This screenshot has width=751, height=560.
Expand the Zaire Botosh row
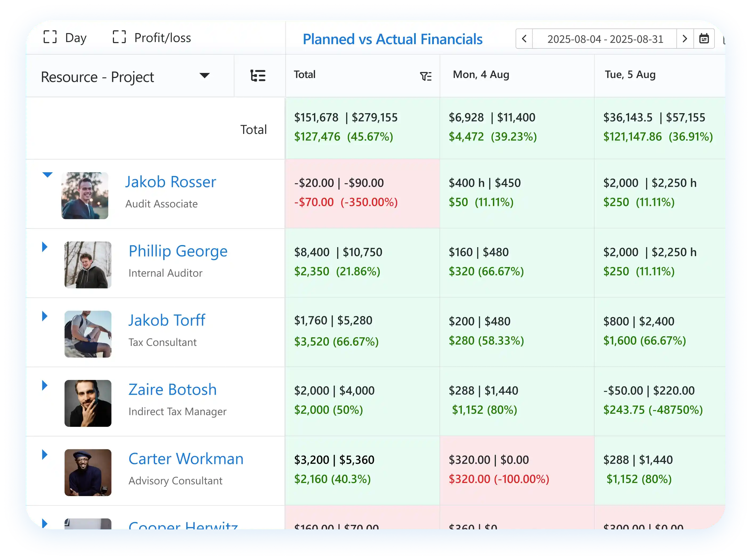(x=44, y=385)
